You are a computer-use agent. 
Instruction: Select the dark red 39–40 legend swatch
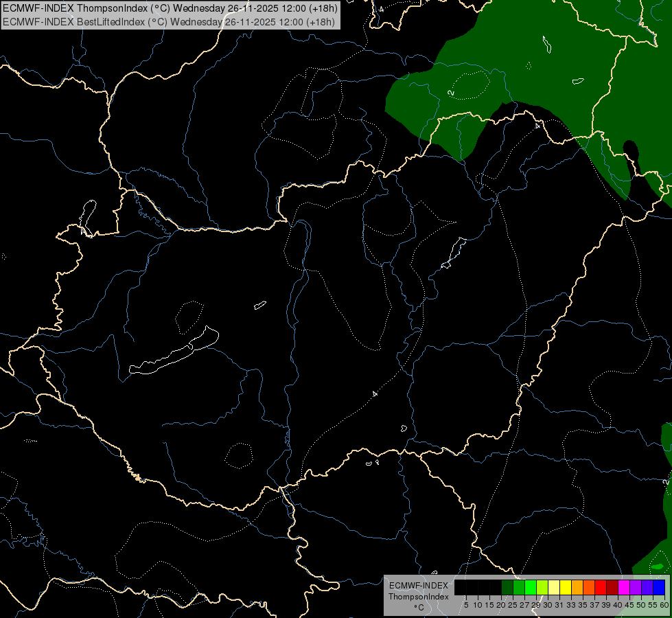pos(612,587)
